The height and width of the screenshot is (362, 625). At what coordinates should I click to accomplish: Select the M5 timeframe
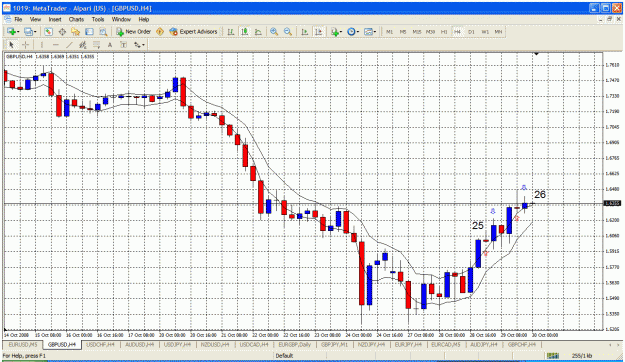[x=403, y=31]
